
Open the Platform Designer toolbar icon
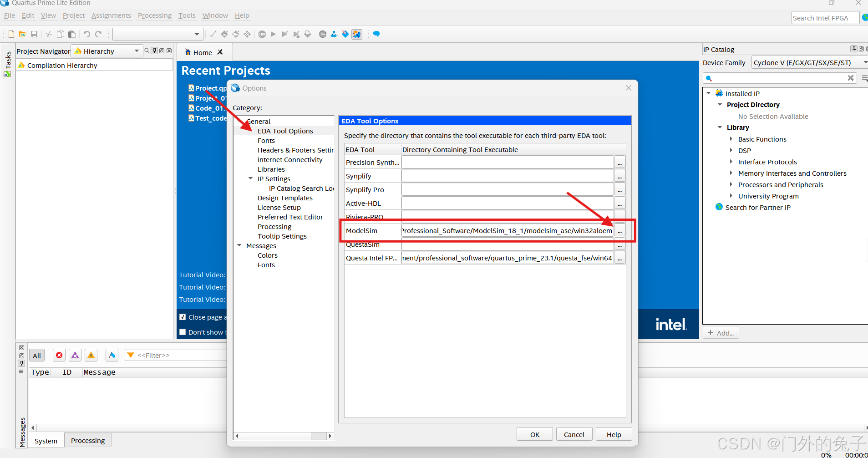coord(357,34)
